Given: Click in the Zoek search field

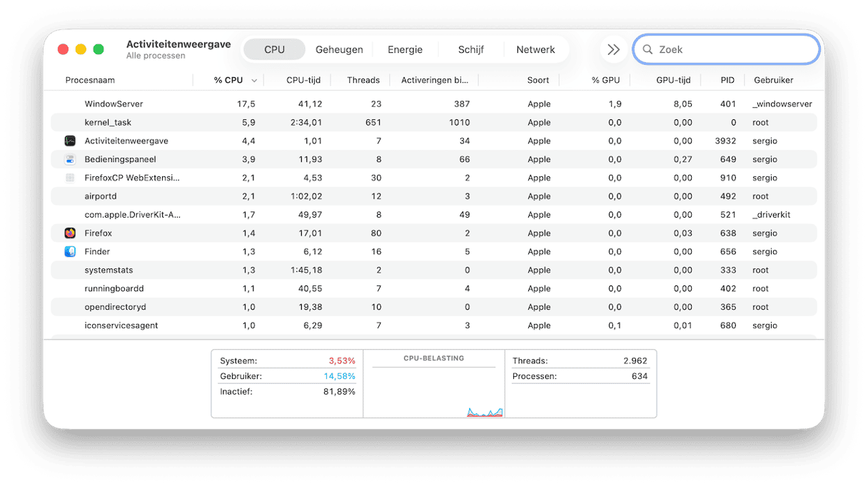Looking at the screenshot, I should pyautogui.click(x=735, y=50).
